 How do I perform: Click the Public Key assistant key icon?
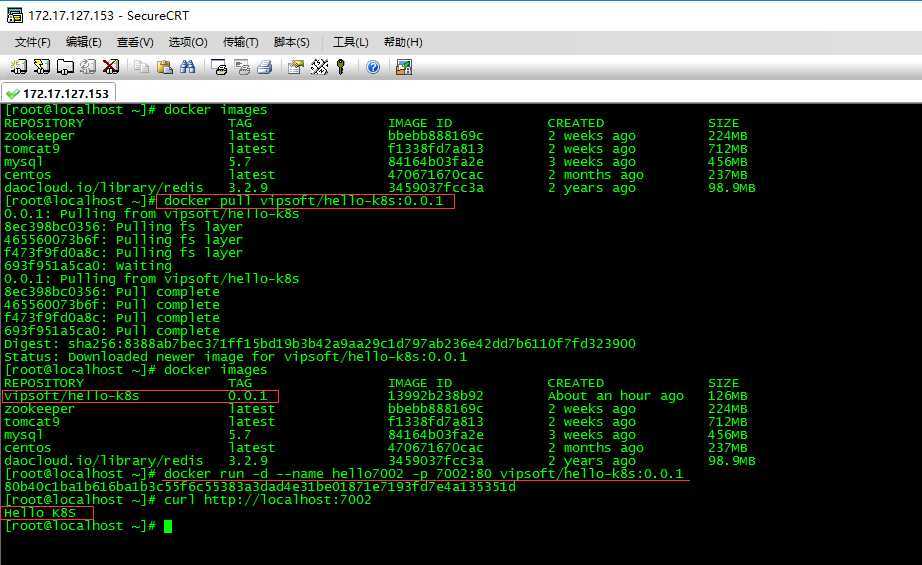click(x=340, y=67)
